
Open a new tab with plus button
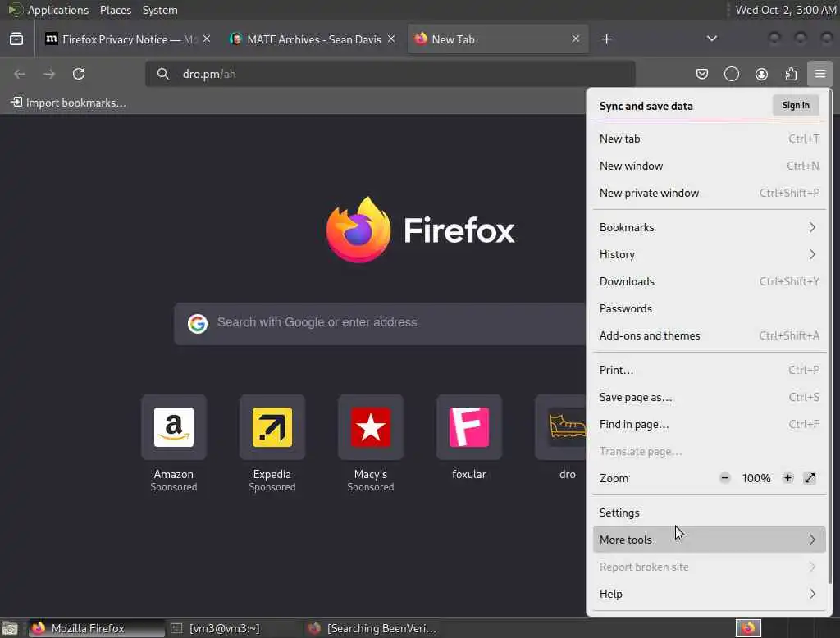coord(606,39)
